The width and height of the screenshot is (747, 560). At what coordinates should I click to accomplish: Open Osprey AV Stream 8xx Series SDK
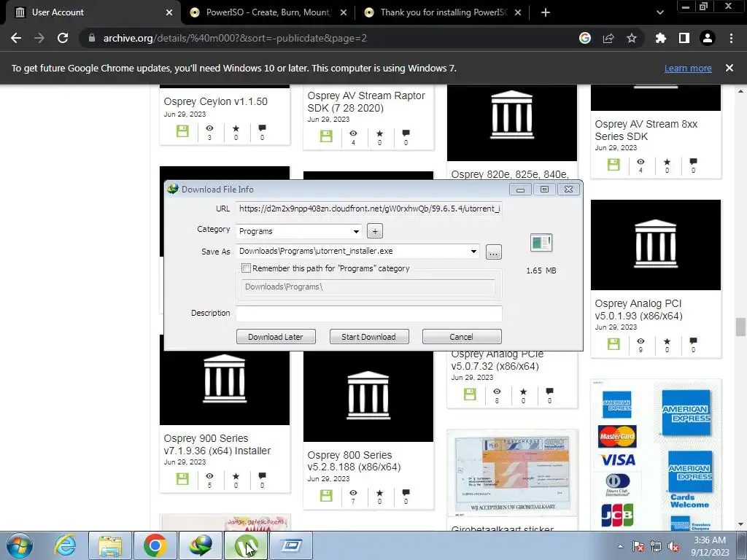646,130
